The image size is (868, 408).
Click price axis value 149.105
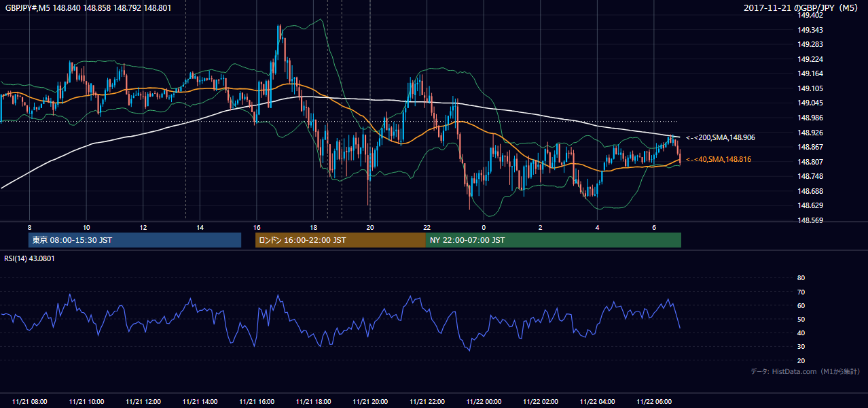(810, 88)
